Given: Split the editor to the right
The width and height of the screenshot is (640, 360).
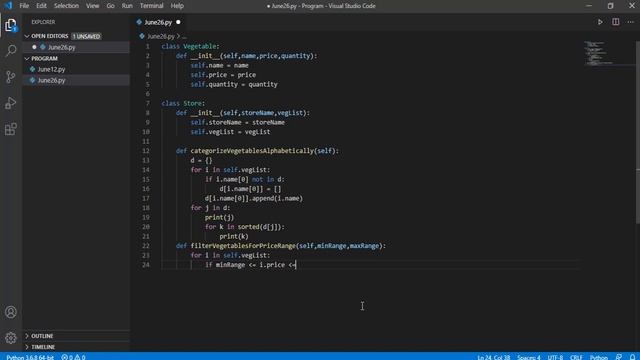Looking at the screenshot, I should pyautogui.click(x=616, y=22).
